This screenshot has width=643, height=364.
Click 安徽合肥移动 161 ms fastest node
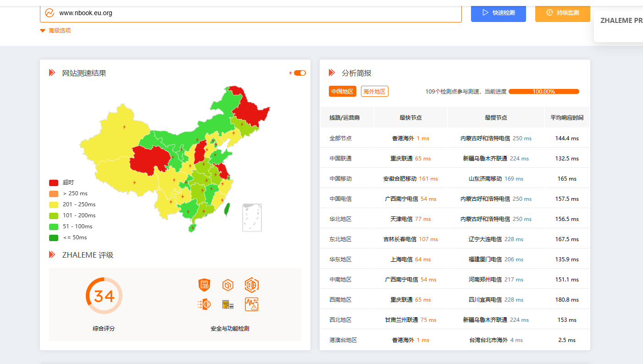click(410, 179)
